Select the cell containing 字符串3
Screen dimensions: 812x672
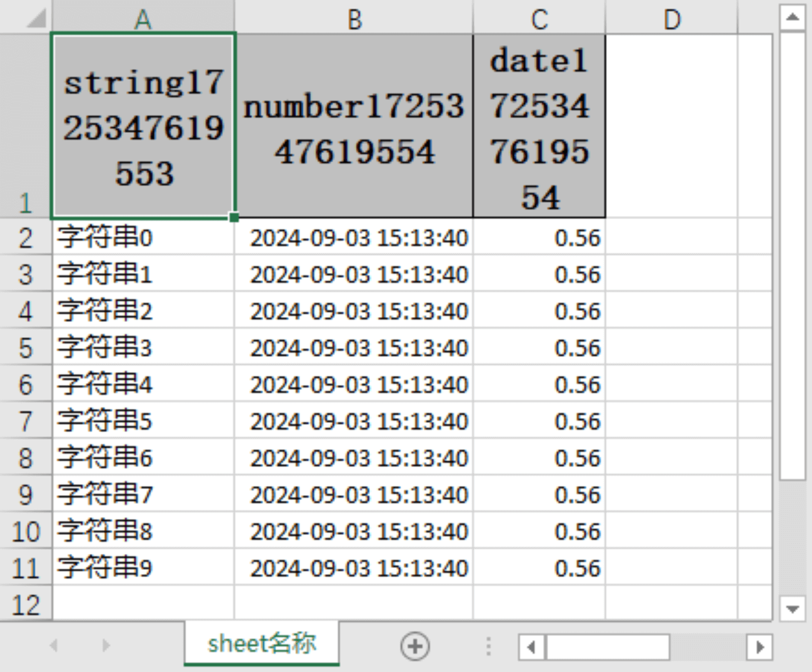point(143,347)
